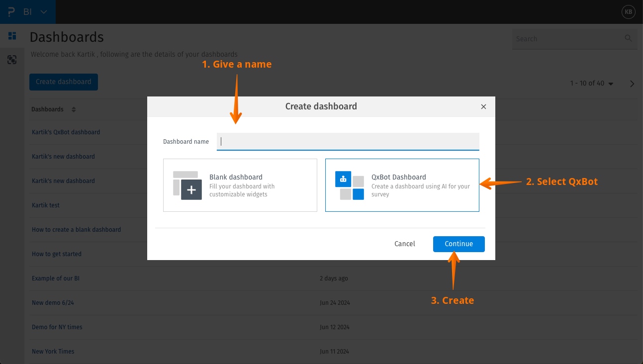Click inside the Dashboard name input field

pyautogui.click(x=348, y=141)
